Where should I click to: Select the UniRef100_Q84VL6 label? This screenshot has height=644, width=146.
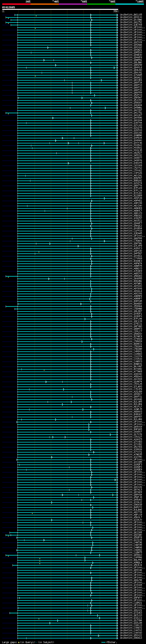[131, 67]
